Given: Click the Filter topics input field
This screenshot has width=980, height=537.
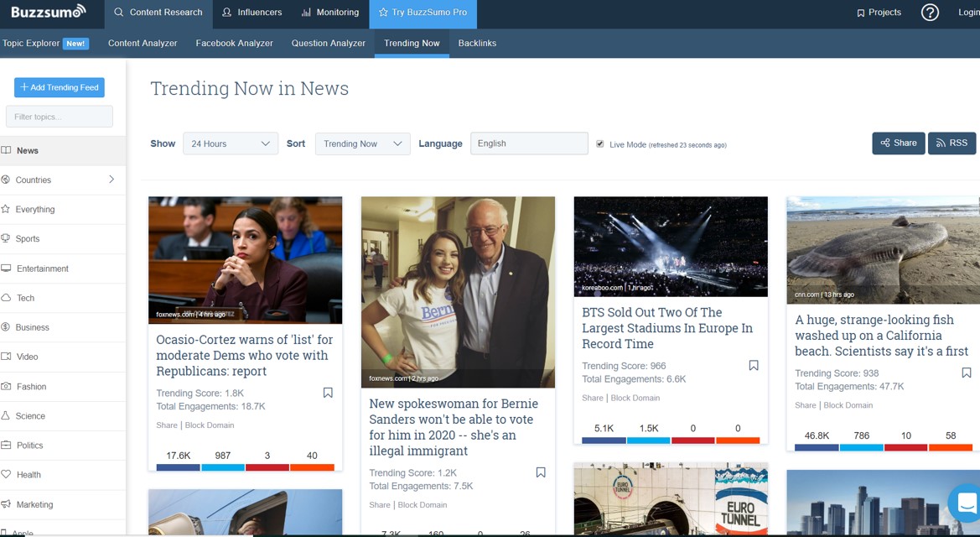Looking at the screenshot, I should point(60,117).
